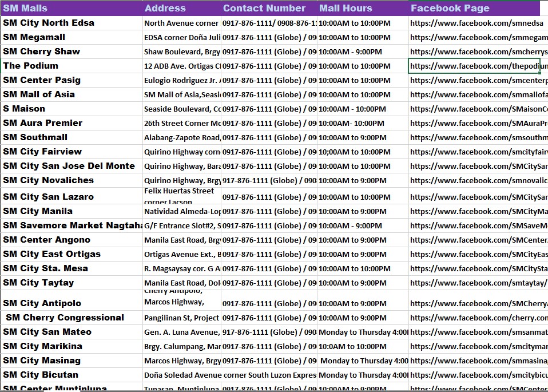This screenshot has width=548, height=392.
Task: Select the Address column header
Action: [182, 8]
